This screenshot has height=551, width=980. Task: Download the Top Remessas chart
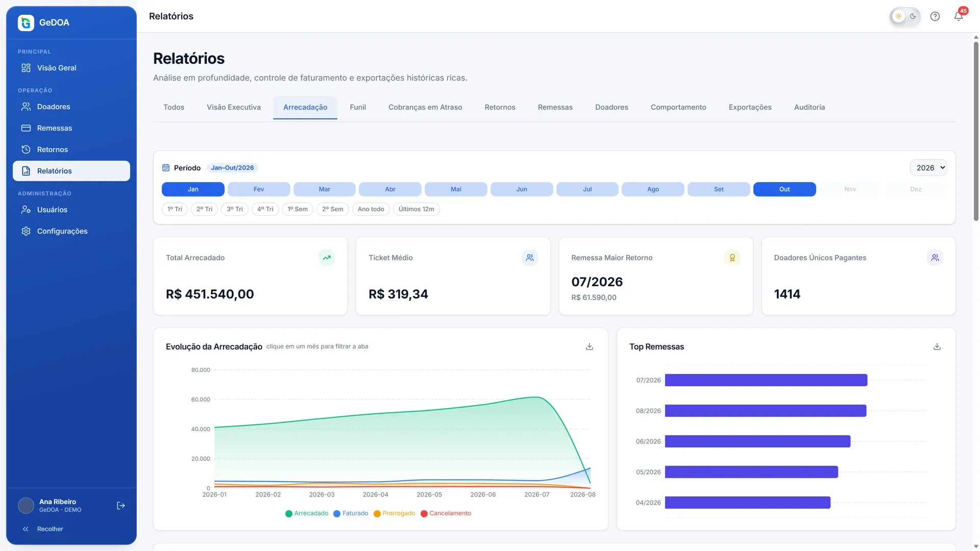tap(937, 346)
